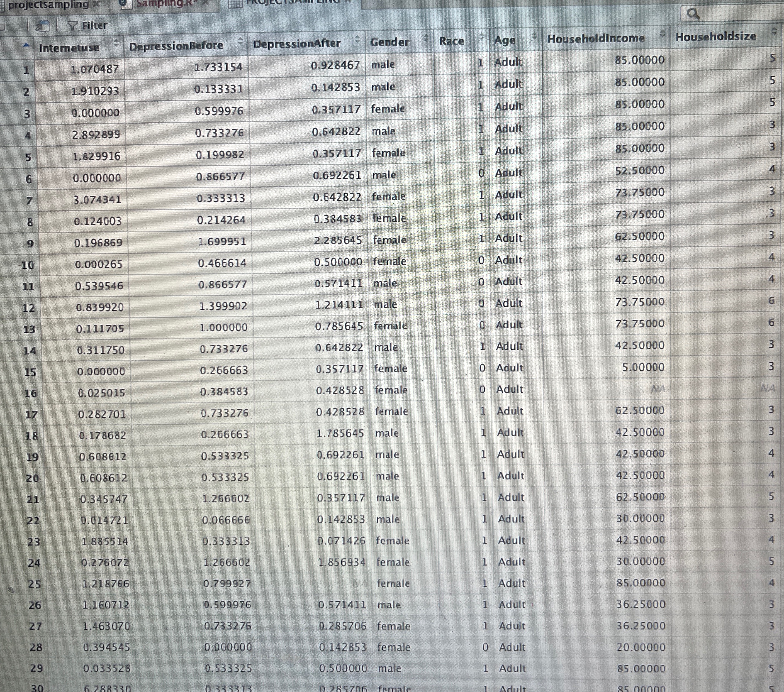Screen dimensions: 784x692
Task: Sort rows by Internetuse column arrows
Action: [x=117, y=44]
